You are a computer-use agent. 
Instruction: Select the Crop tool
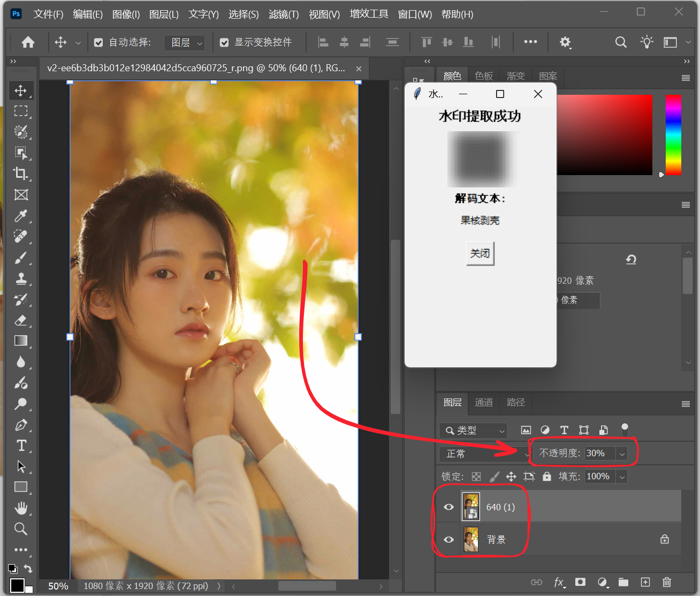21,173
